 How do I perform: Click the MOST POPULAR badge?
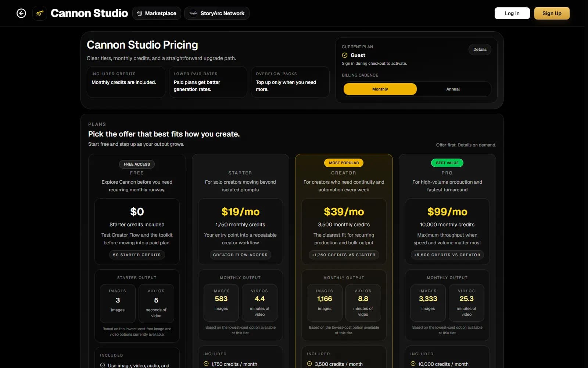click(344, 163)
